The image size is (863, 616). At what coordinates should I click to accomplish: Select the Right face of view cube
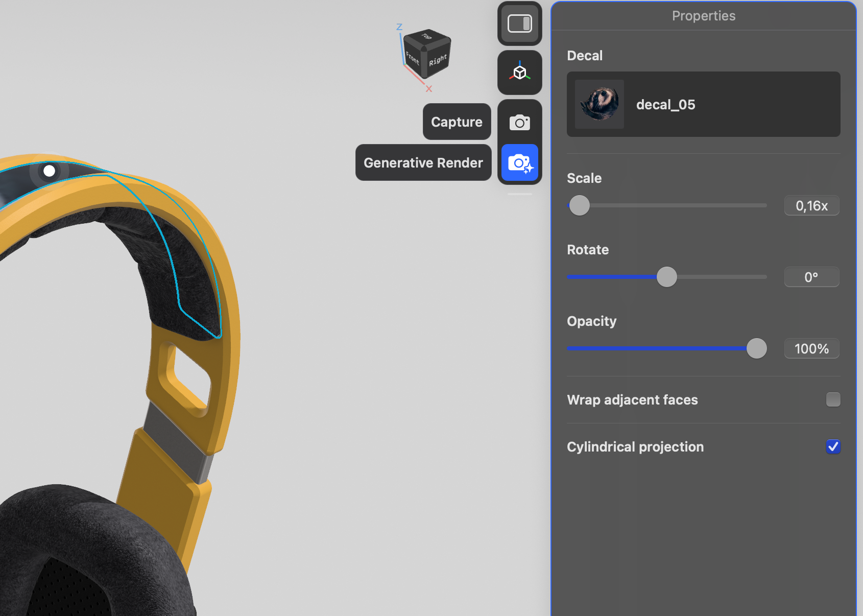click(438, 60)
